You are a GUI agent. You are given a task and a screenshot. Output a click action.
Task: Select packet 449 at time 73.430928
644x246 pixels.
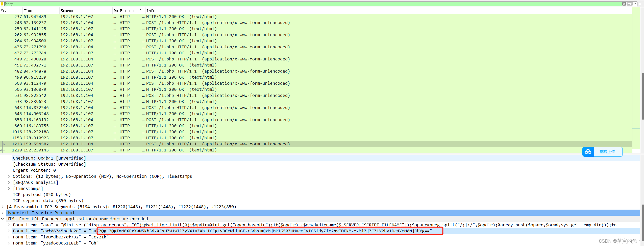coord(316,59)
